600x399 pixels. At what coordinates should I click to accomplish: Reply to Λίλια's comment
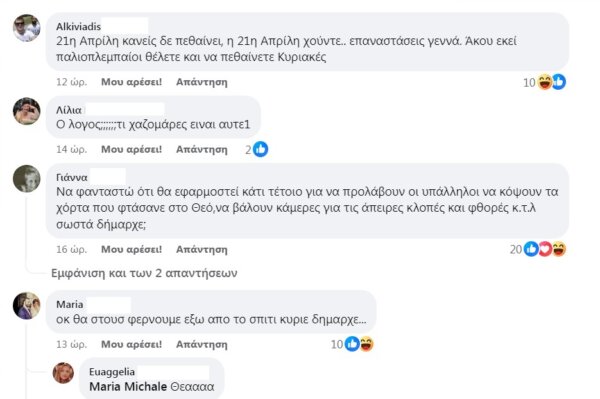[202, 149]
